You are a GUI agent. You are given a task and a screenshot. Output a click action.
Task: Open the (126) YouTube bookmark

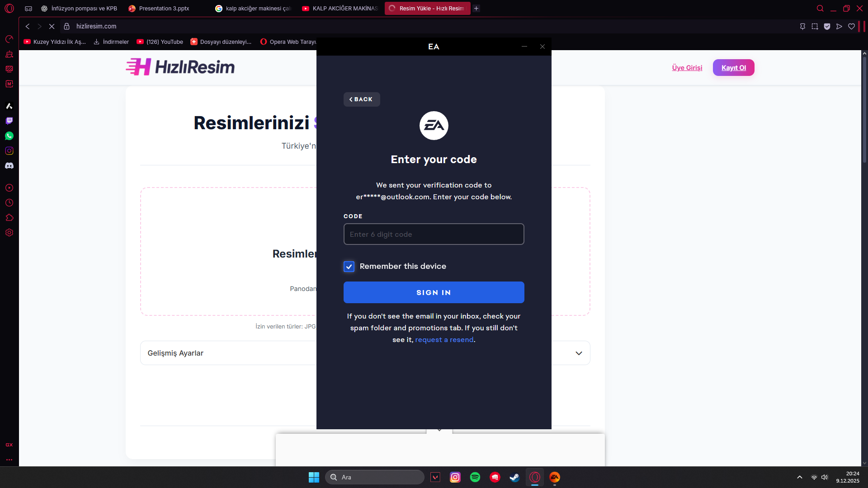point(160,42)
